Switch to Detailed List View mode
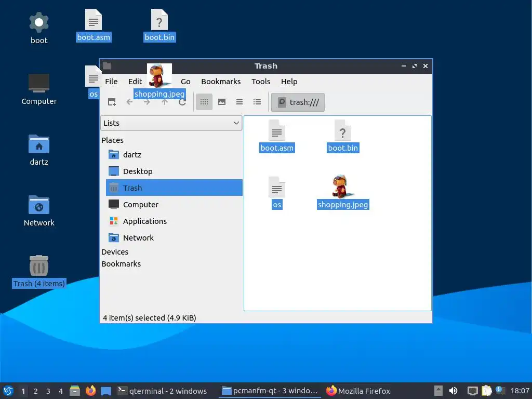Image resolution: width=532 pixels, height=399 pixels. pyautogui.click(x=257, y=102)
